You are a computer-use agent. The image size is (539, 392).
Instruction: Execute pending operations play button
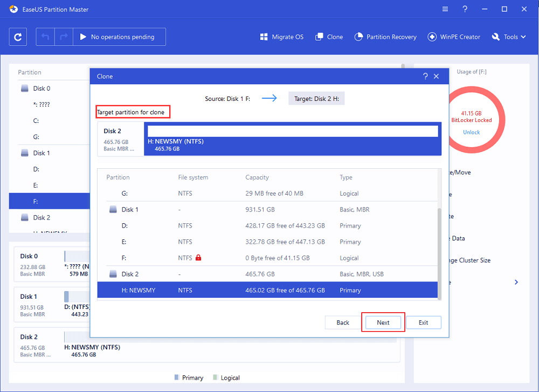83,37
